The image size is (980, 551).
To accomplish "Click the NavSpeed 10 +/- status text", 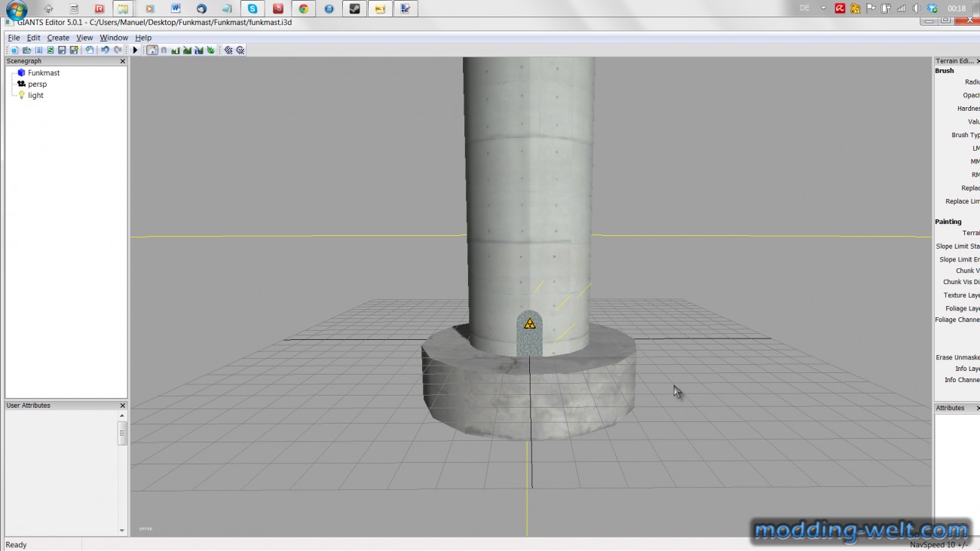I will click(939, 545).
